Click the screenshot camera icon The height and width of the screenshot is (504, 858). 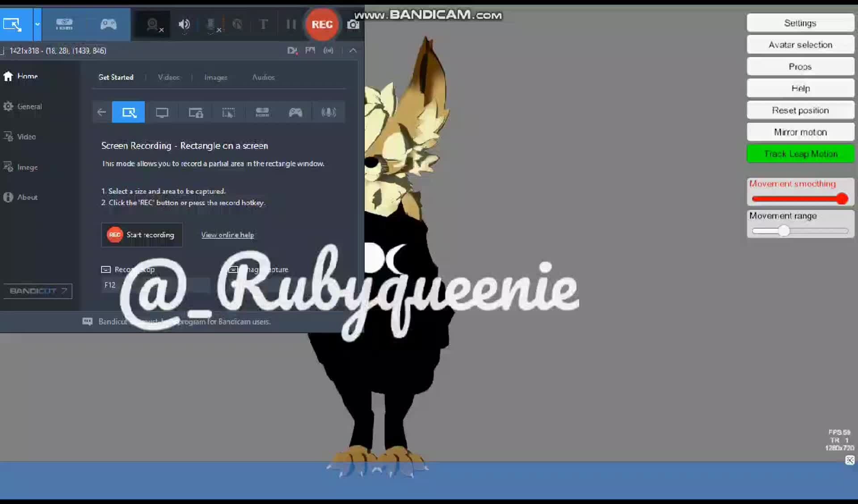[353, 25]
